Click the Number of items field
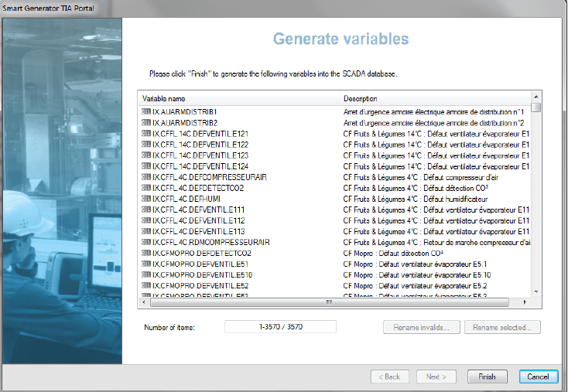568x392 pixels. click(280, 327)
